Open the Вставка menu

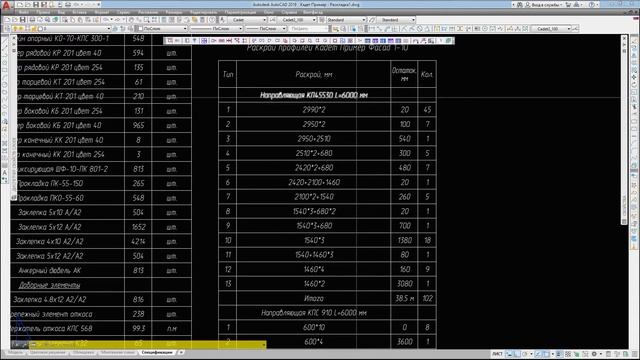[79, 12]
